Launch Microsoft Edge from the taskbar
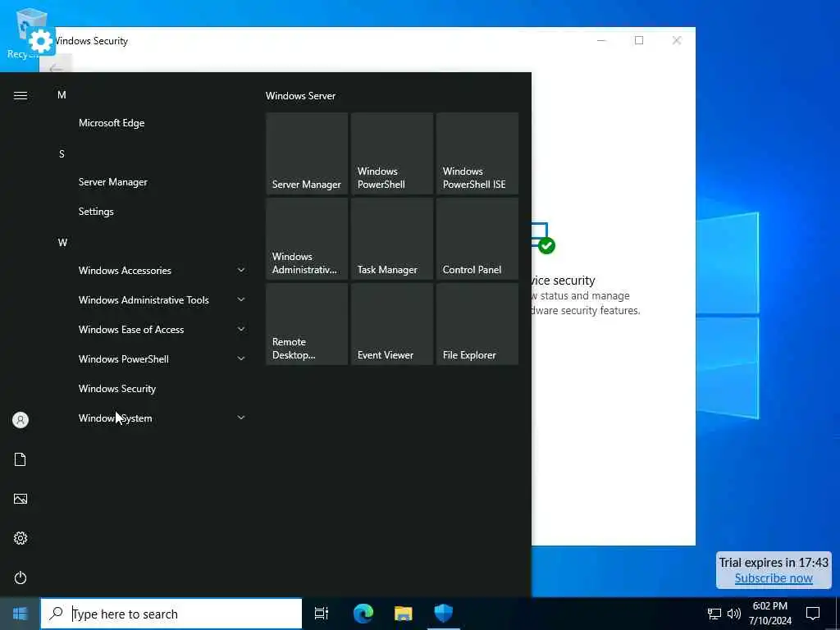 (x=363, y=614)
